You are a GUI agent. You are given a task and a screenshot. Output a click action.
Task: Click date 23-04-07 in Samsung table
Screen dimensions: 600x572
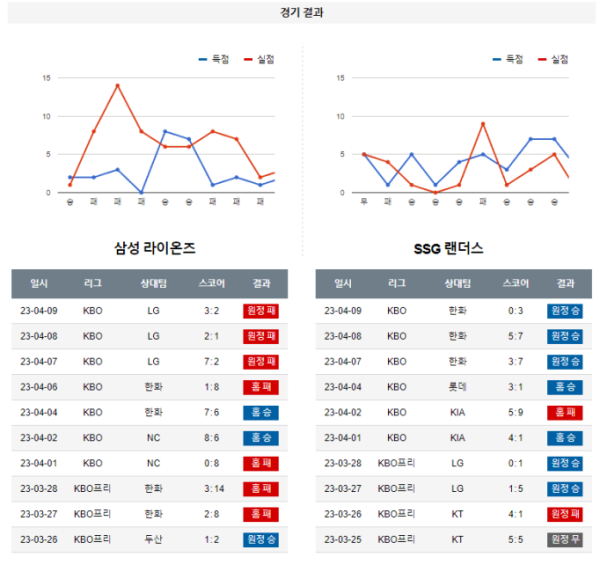(39, 362)
